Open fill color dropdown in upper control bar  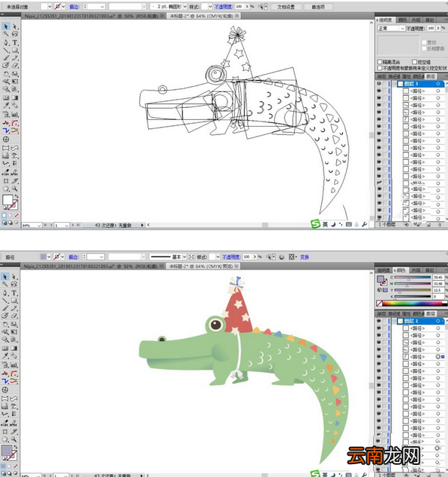pos(50,6)
